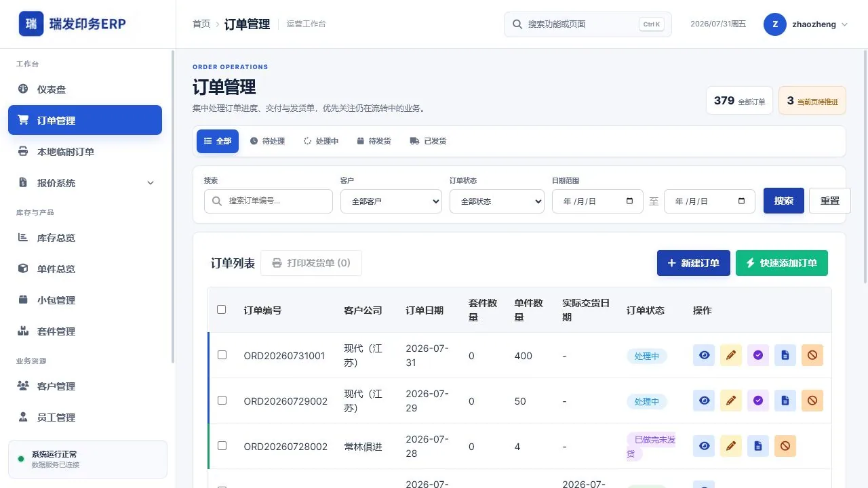Screen dimensions: 868x488
Task: Tick the select-all checkbox in table header
Action: (221, 310)
